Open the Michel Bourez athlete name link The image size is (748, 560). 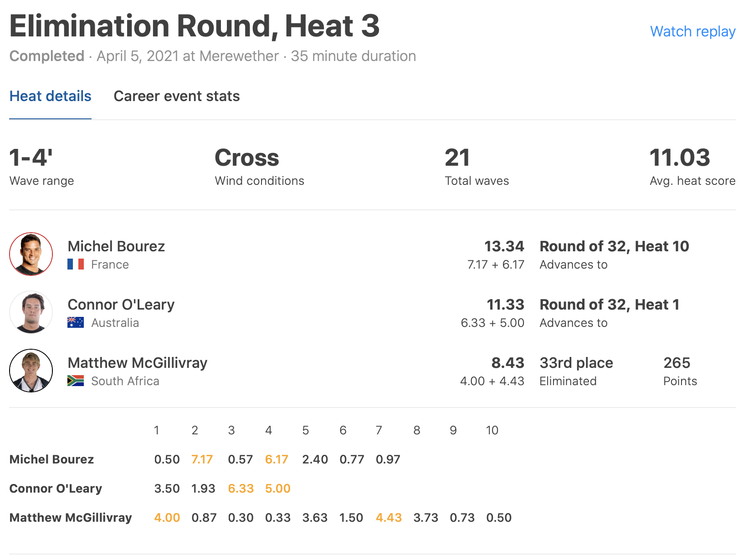click(x=116, y=246)
